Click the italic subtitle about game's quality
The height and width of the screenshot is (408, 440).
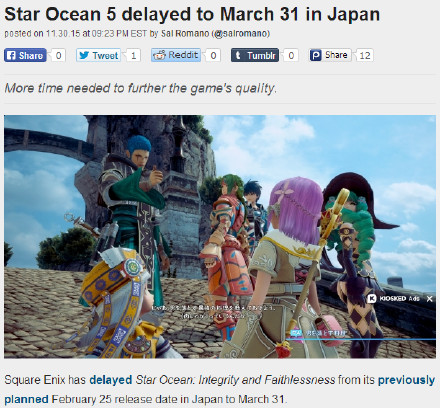click(141, 88)
